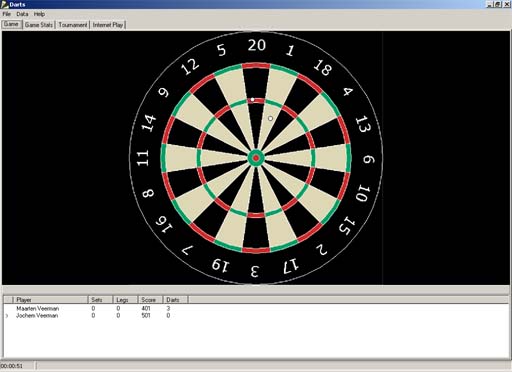Switch to the Tournament tab
512x372 pixels.
[x=73, y=25]
